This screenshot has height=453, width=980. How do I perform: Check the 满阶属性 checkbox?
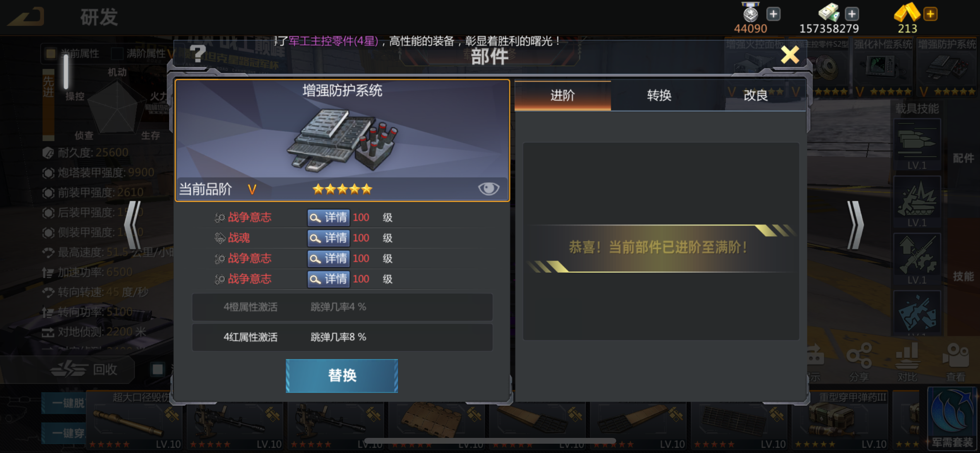click(x=117, y=53)
